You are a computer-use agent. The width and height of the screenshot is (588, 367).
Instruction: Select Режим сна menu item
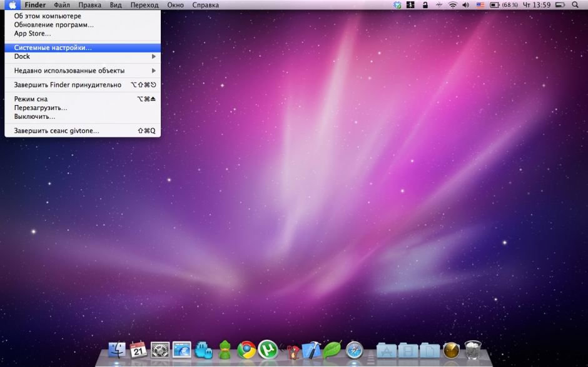point(83,99)
